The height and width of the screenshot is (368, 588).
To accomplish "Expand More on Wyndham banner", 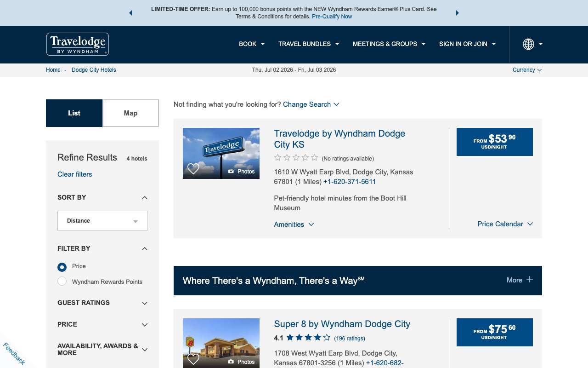I will tap(520, 280).
